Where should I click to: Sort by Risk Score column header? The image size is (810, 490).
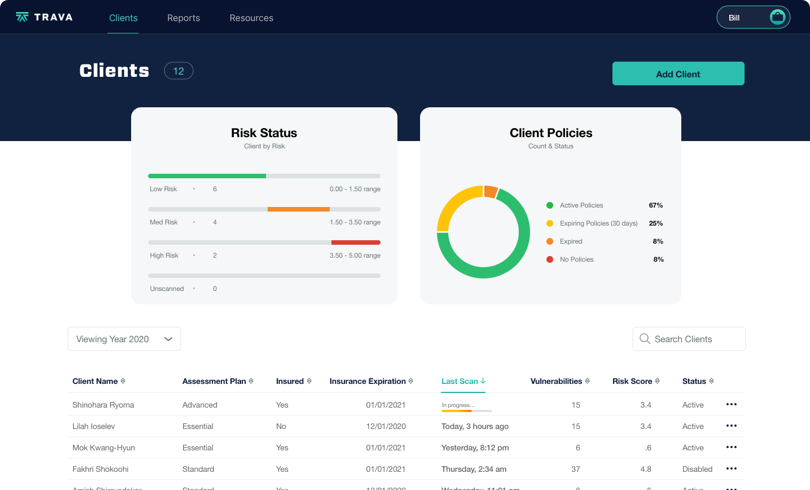[632, 381]
